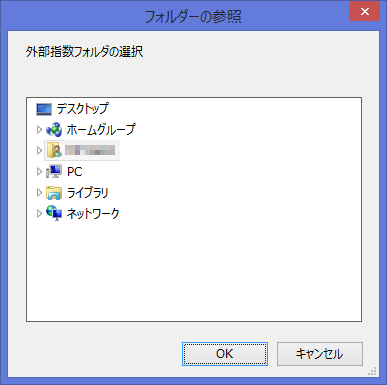Image resolution: width=387 pixels, height=385 pixels.
Task: Expand the ホームグループ tree node
Action: [39, 130]
